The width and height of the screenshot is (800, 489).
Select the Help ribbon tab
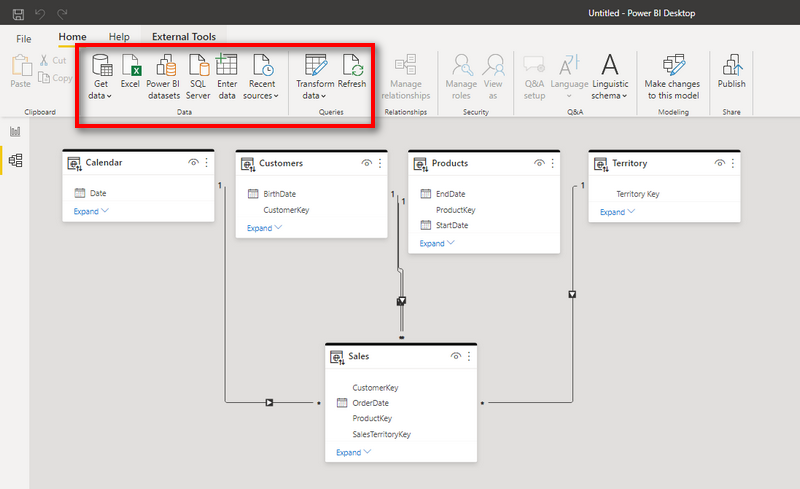click(x=119, y=37)
